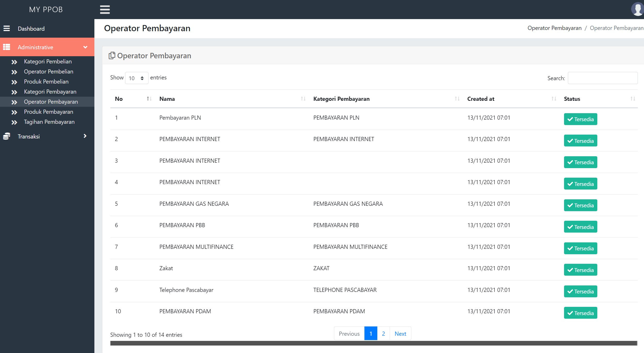The height and width of the screenshot is (353, 644).
Task: Click the Transaksi expand arrow icon
Action: 85,136
